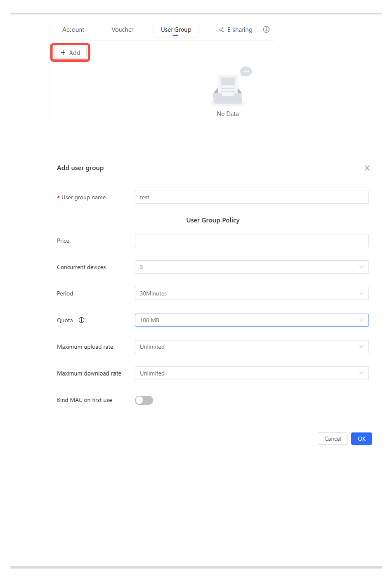This screenshot has height=581, width=392.
Task: Click the Price input field
Action: pyautogui.click(x=252, y=241)
